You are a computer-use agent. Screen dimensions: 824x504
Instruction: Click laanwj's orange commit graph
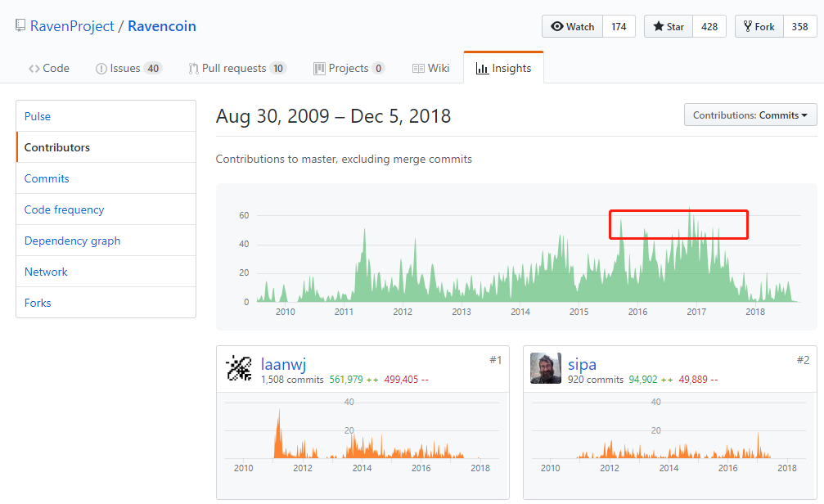tap(362, 434)
